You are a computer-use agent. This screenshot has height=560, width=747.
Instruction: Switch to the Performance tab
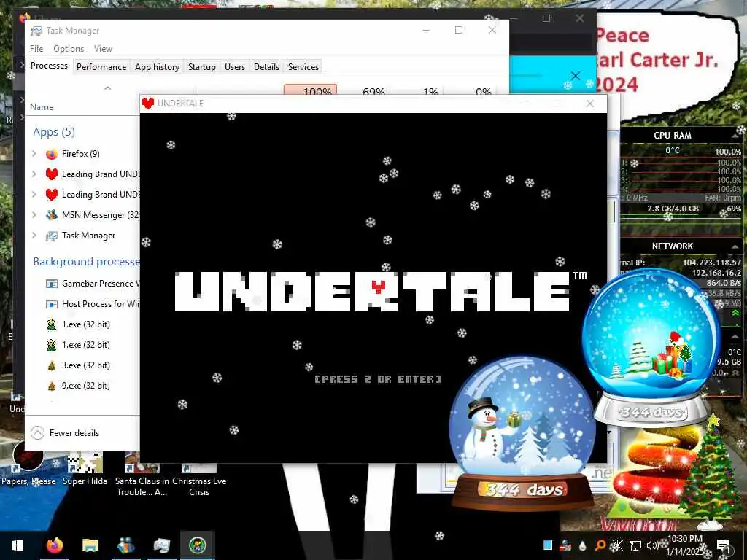101,67
